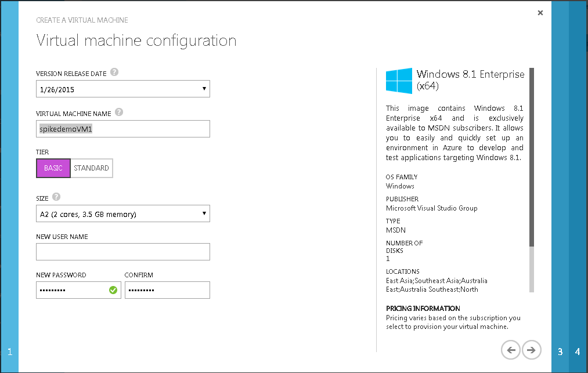Open help for Version Release Date

[x=114, y=72]
